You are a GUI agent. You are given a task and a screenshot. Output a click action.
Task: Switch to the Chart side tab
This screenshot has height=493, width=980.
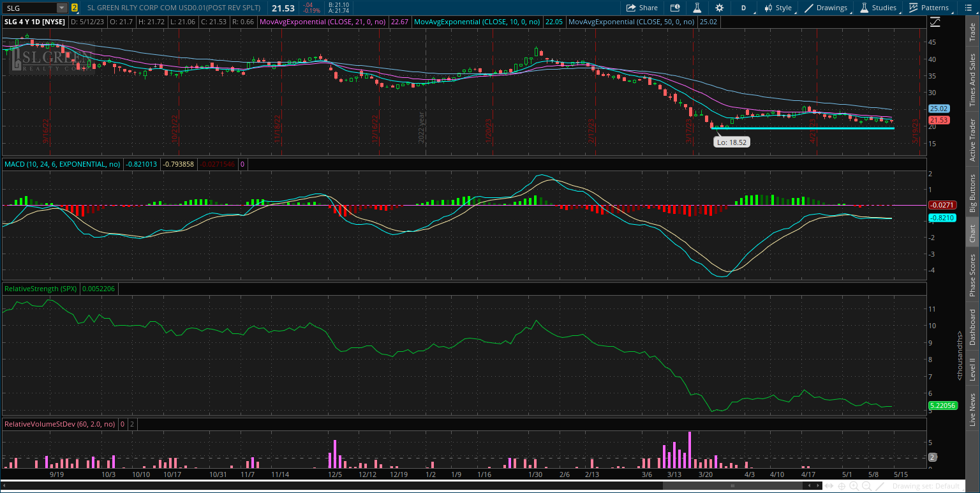(x=972, y=233)
